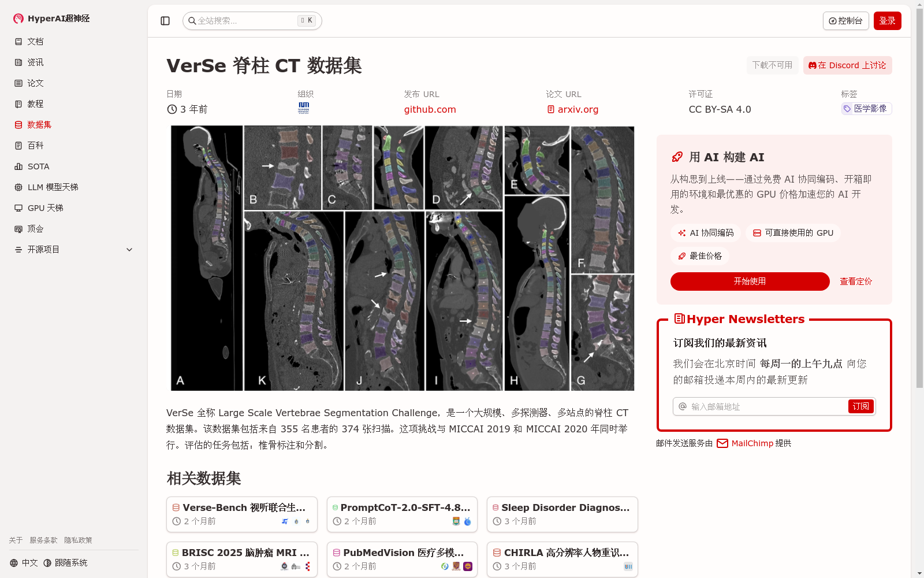Click the search magnifier icon
The image size is (924, 578).
coord(192,21)
